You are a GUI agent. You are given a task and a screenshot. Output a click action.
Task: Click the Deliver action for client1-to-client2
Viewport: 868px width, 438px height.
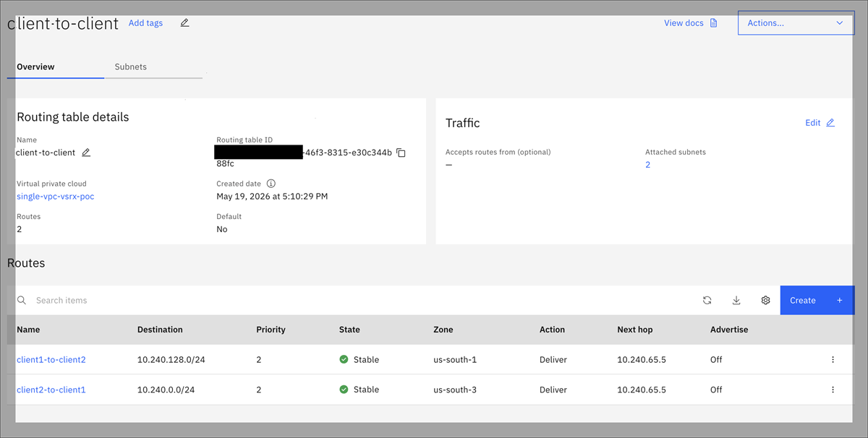pos(553,359)
